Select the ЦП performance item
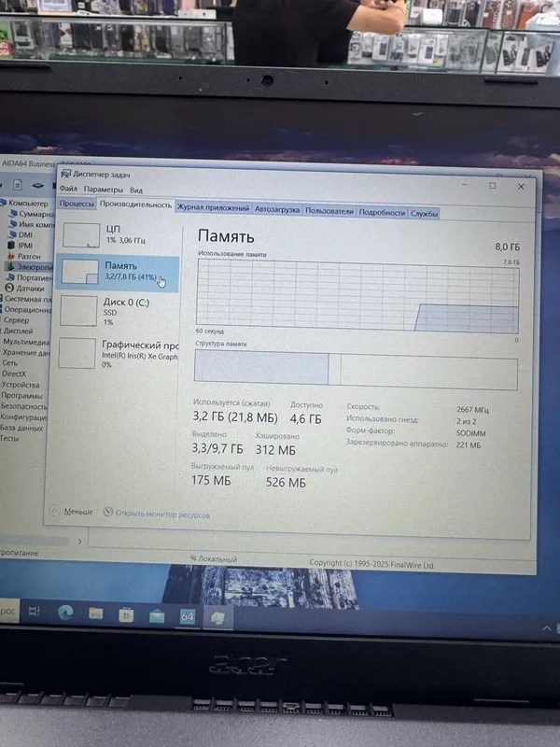The width and height of the screenshot is (560, 747). [x=119, y=235]
